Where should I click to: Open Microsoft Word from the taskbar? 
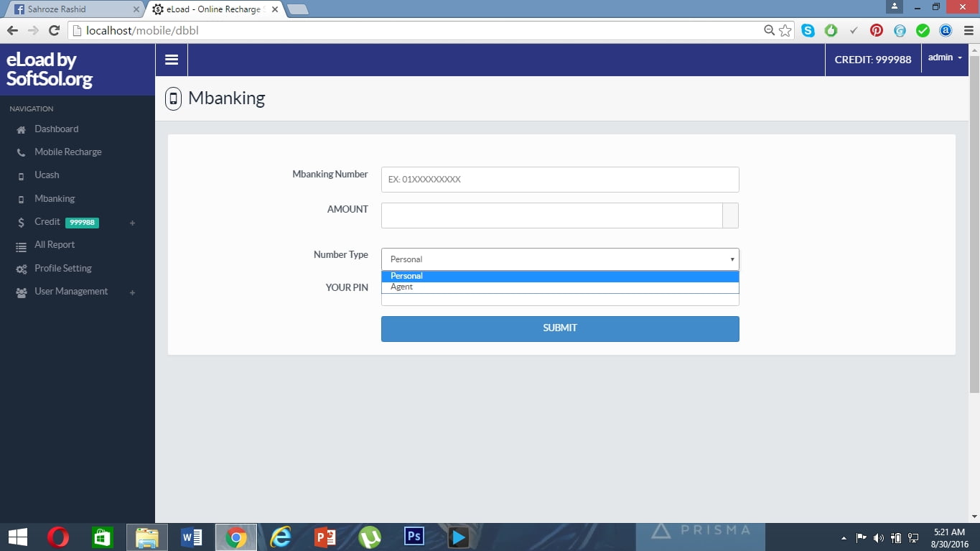(192, 537)
